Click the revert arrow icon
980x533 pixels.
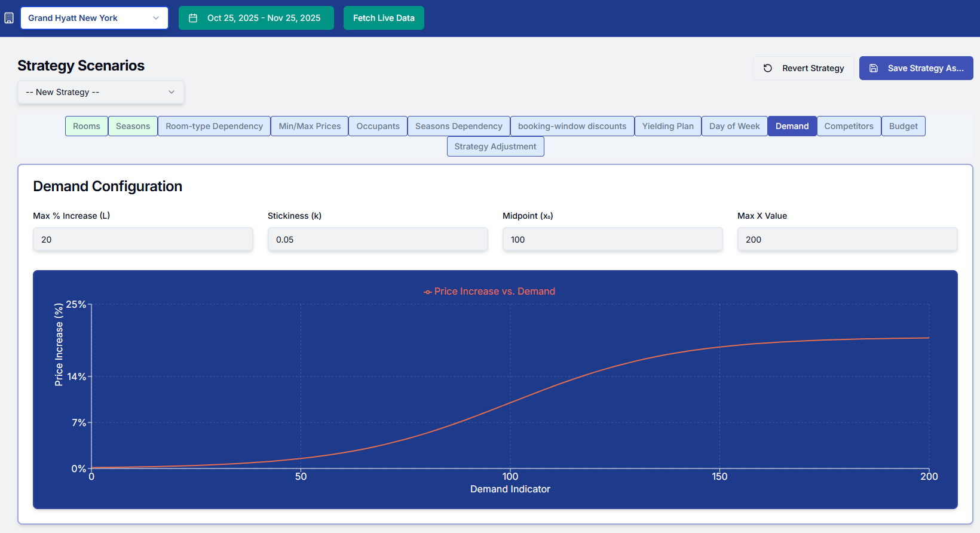[x=768, y=68]
